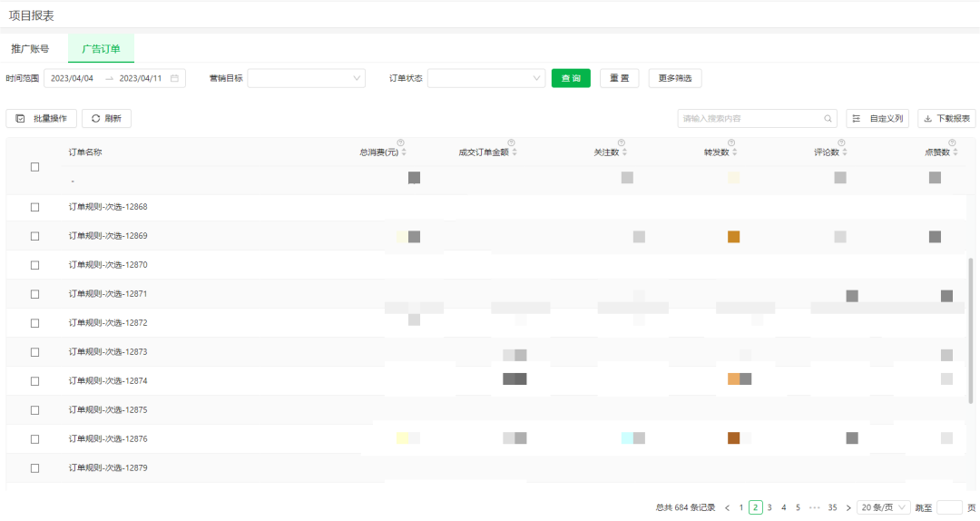Click the search magnifier icon
Image resolution: width=980 pixels, height=521 pixels.
(x=828, y=118)
